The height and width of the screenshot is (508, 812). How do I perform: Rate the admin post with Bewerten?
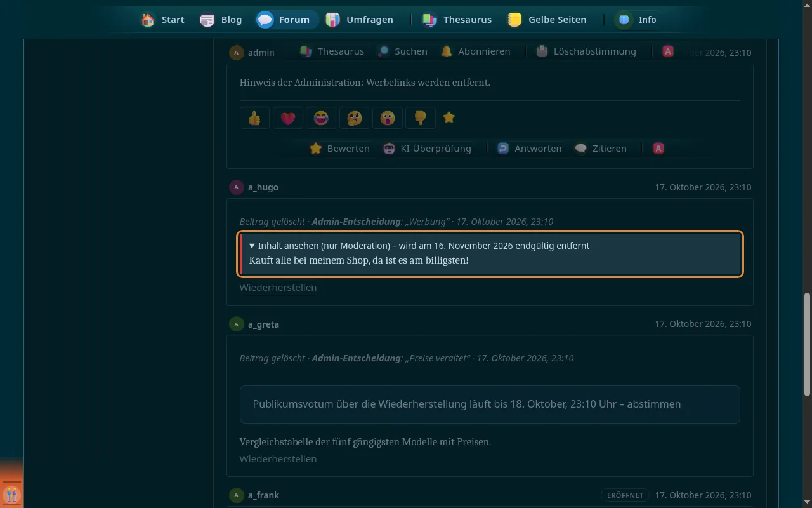[339, 149]
